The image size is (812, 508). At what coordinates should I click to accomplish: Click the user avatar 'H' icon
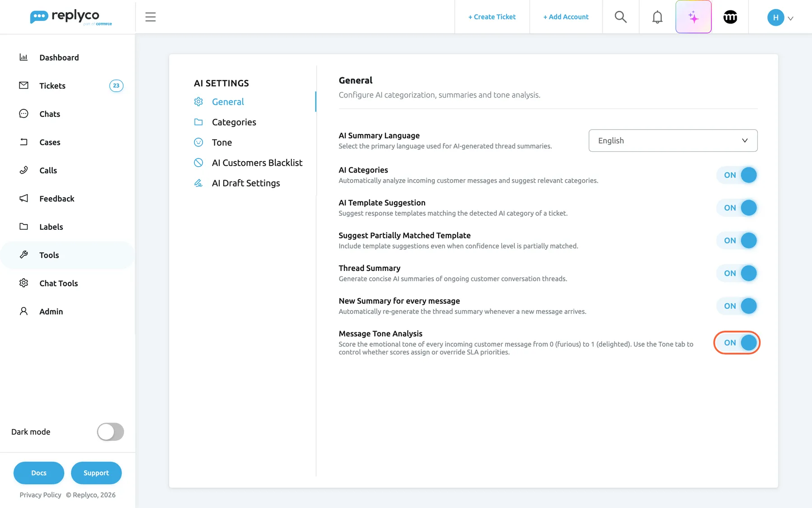coord(775,18)
